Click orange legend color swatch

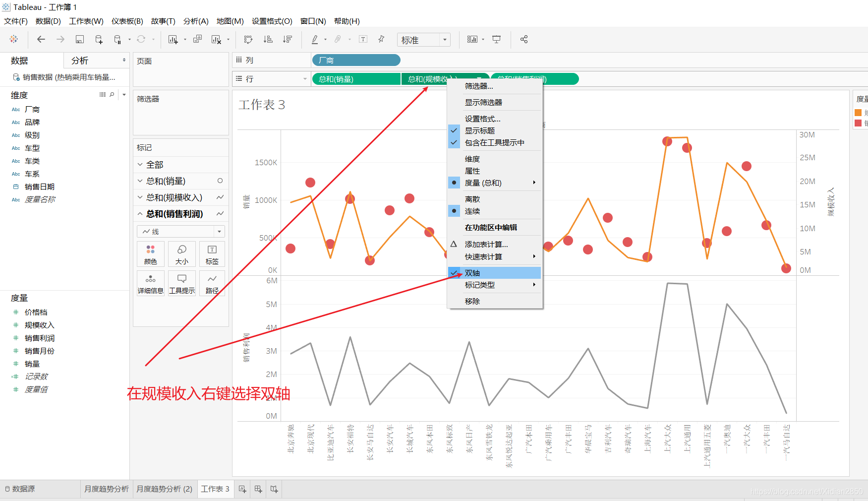pos(858,113)
